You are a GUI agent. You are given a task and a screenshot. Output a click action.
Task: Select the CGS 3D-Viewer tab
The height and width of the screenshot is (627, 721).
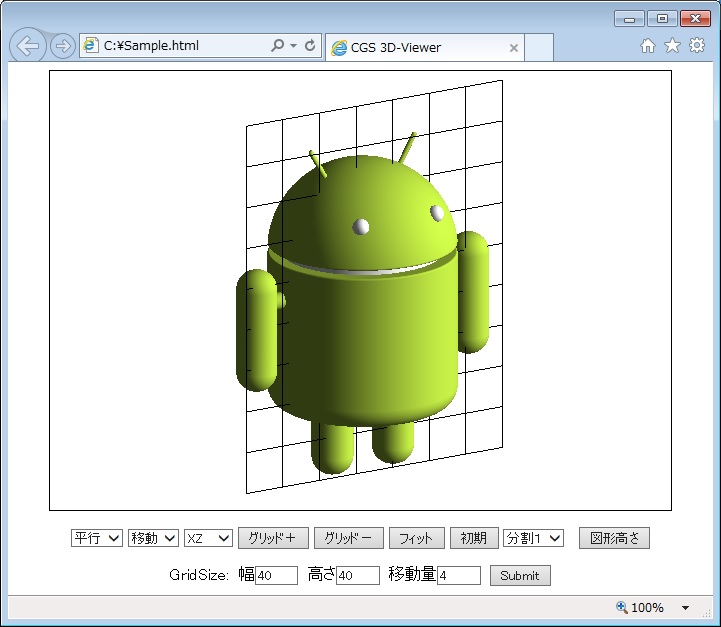point(424,47)
